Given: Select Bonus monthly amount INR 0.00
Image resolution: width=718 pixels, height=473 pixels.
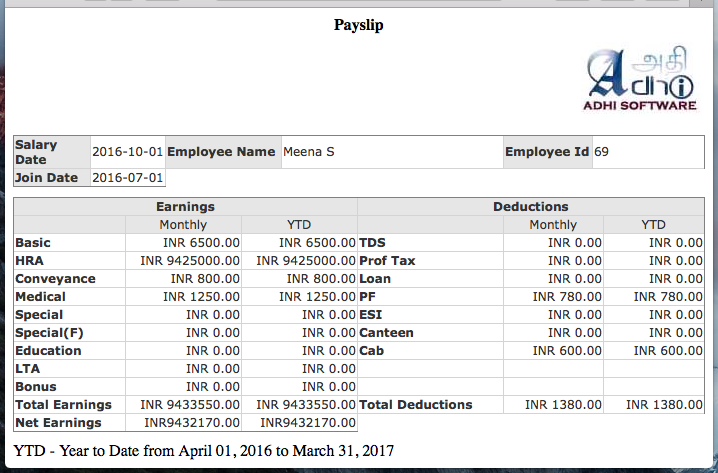Looking at the screenshot, I should point(213,387).
